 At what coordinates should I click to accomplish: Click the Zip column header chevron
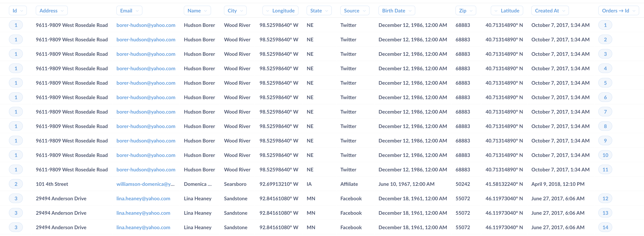pyautogui.click(x=471, y=11)
